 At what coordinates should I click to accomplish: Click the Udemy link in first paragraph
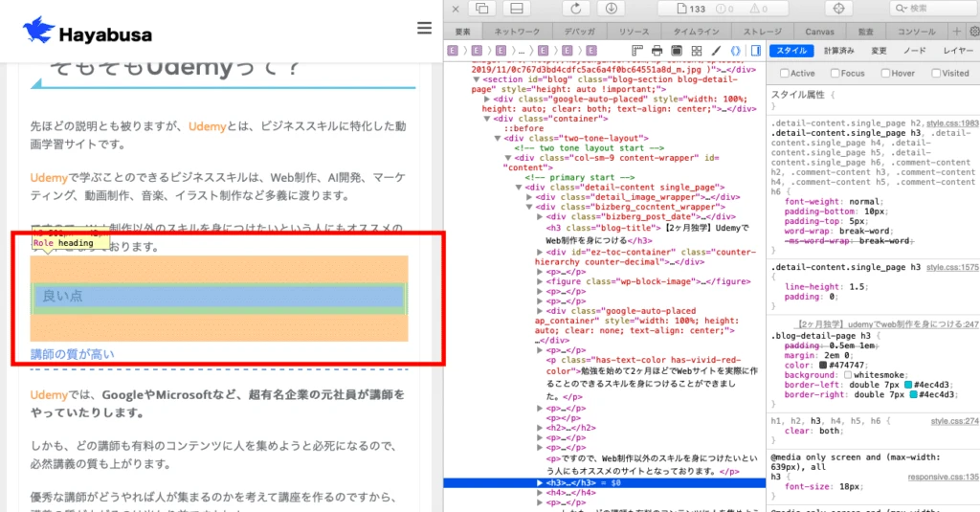pos(207,126)
